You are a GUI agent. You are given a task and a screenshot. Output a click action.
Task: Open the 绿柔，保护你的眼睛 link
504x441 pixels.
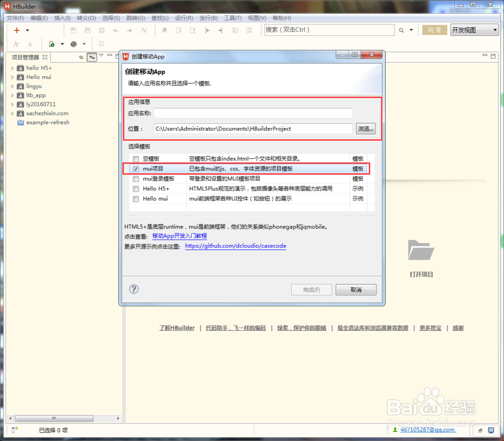(x=301, y=328)
